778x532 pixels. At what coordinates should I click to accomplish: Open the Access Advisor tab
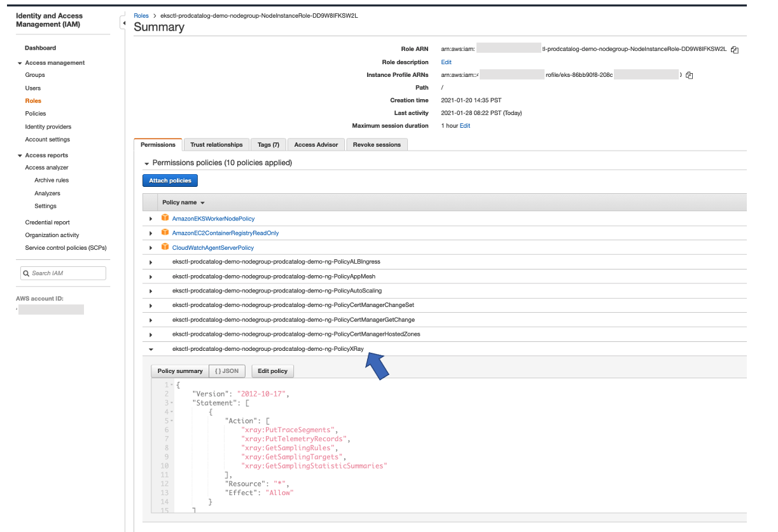click(x=316, y=144)
